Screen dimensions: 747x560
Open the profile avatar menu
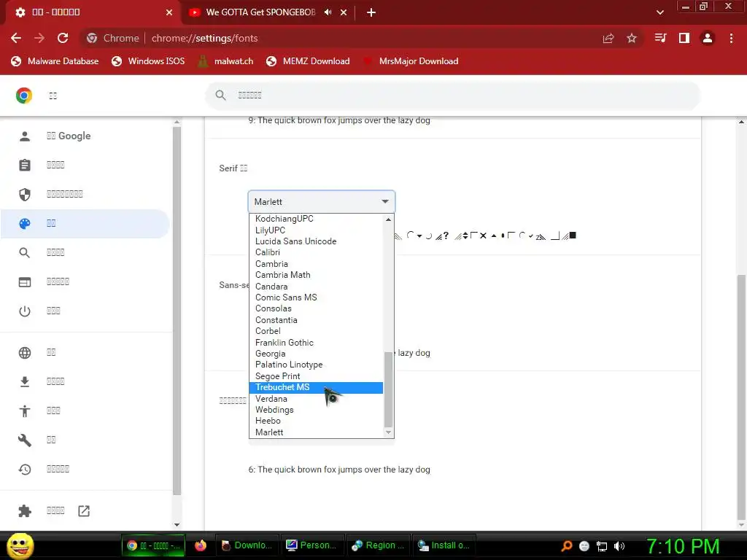708,38
